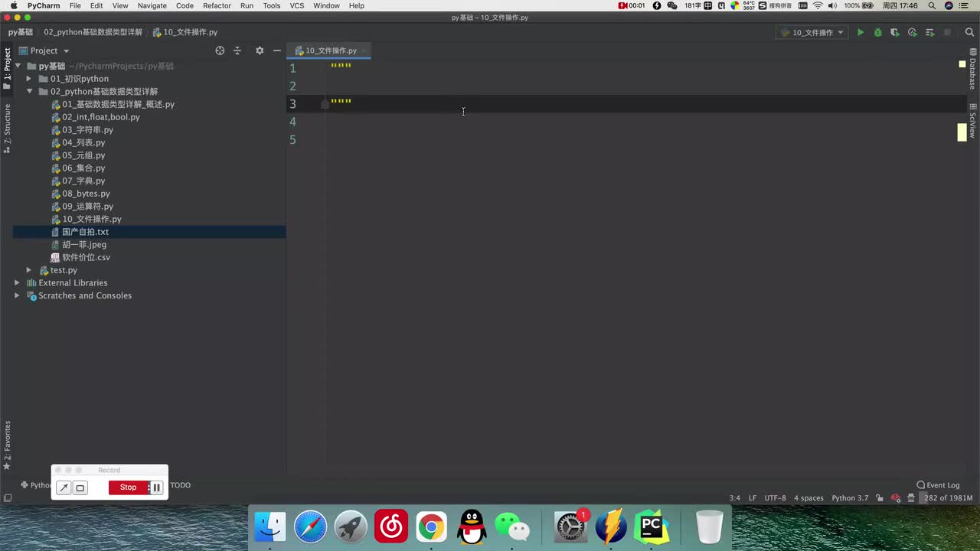The image size is (980, 551).
Task: Click the 3:4 cursor position indicator
Action: pyautogui.click(x=735, y=498)
